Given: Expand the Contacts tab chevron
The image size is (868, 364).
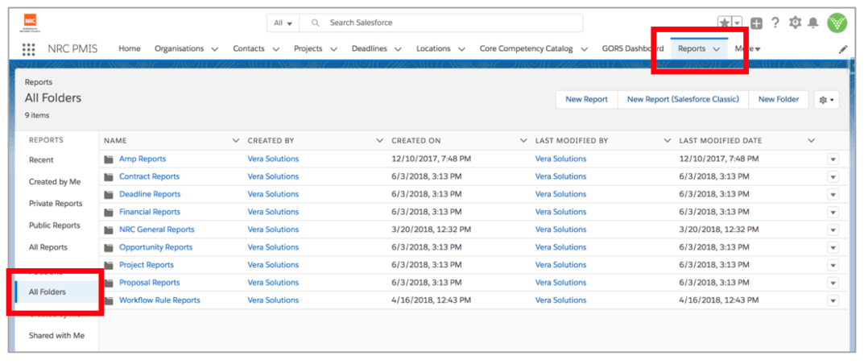Looking at the screenshot, I should pos(275,49).
